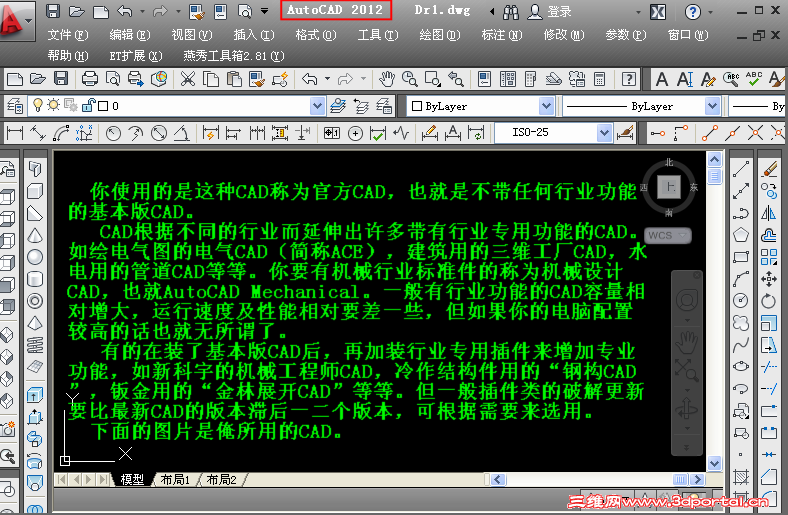The image size is (788, 515).
Task: Open the ISO-25 dimension style dropdown
Action: tap(605, 133)
